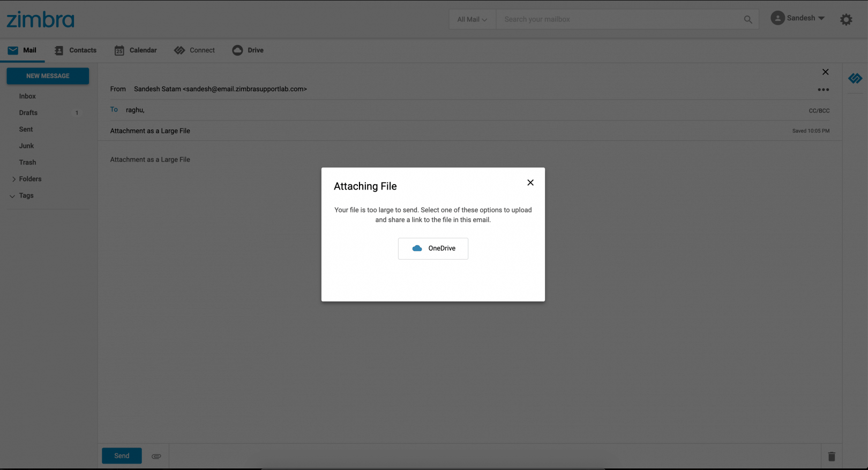
Task: Close the Attaching File dialog
Action: [530, 183]
